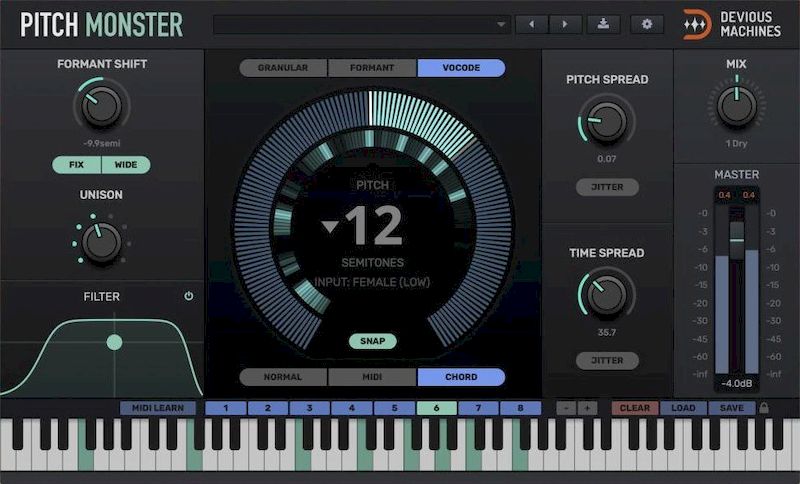Click the MIDI LEARN button
The width and height of the screenshot is (800, 484).
tap(158, 408)
